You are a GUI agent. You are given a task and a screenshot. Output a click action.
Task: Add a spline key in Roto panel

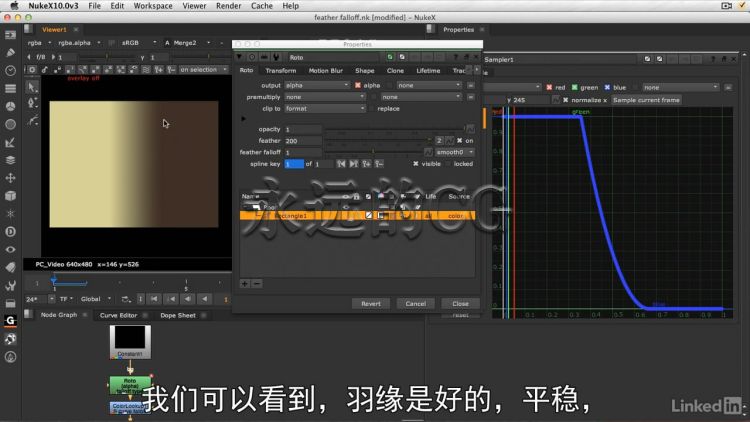366,164
